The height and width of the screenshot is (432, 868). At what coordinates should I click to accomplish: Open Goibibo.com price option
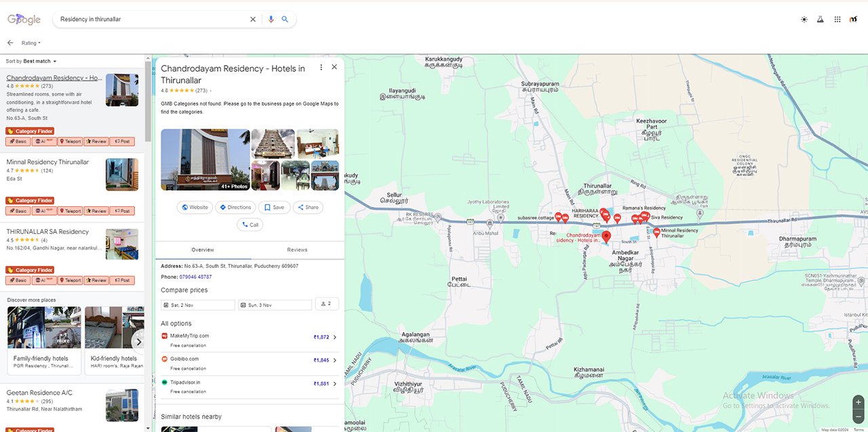(x=250, y=364)
